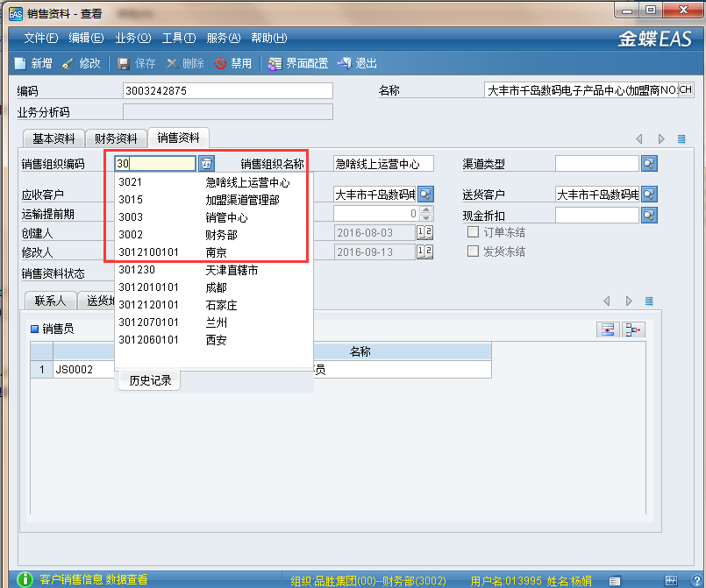
Task: Toggle the 订单冻结 checkbox
Action: point(474,232)
